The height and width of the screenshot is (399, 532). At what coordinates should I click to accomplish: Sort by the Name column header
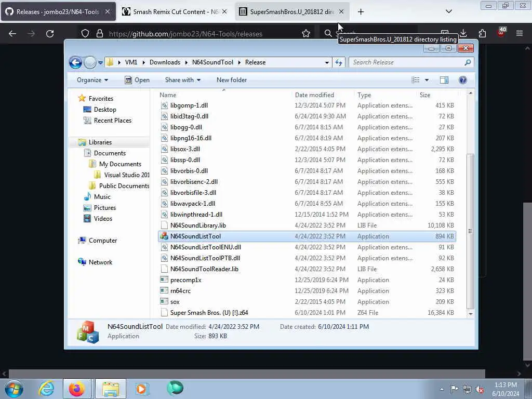point(168,95)
